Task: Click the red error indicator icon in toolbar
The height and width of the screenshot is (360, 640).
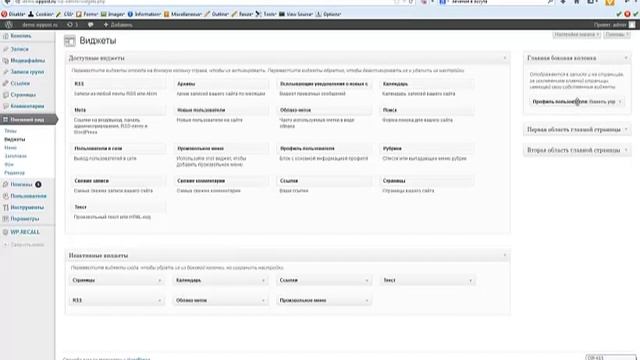Action: tap(627, 14)
